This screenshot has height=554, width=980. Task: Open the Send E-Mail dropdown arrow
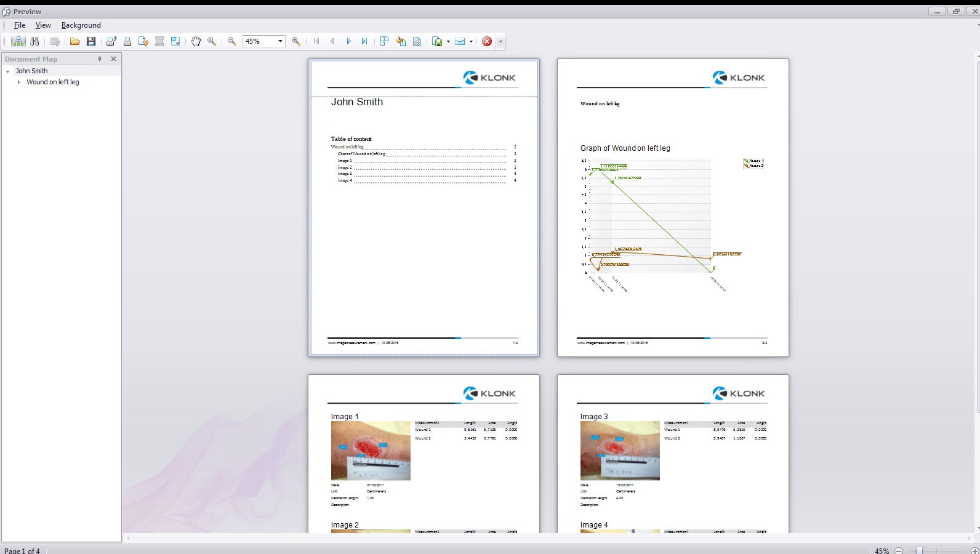point(471,41)
